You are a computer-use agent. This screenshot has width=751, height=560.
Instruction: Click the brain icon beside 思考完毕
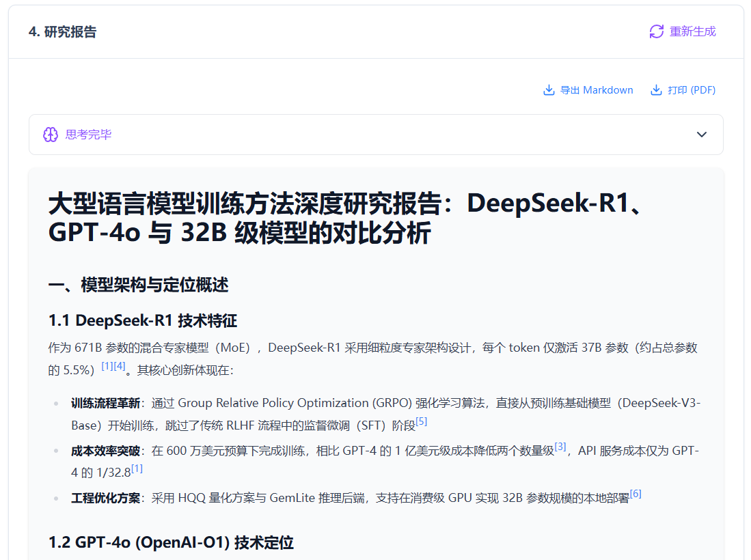pyautogui.click(x=50, y=135)
